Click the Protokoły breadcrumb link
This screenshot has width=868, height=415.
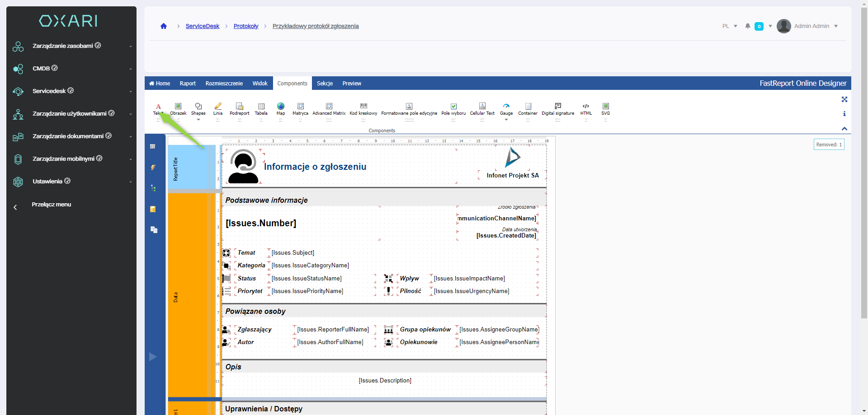[x=246, y=26]
